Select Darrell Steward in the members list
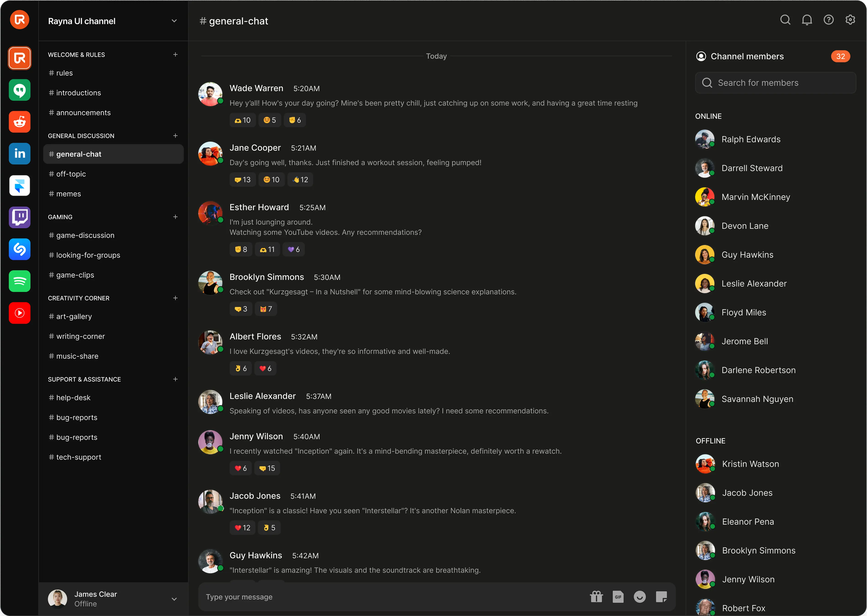 click(x=752, y=168)
